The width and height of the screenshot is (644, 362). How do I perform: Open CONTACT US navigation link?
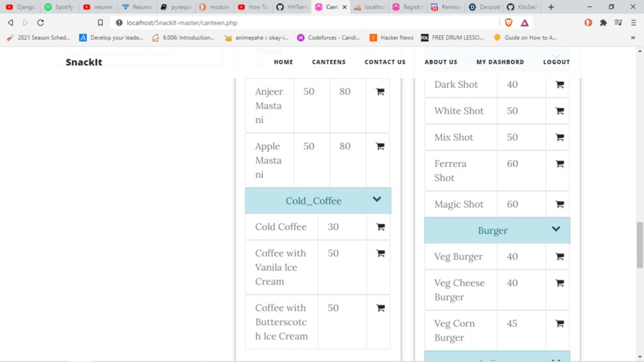pyautogui.click(x=385, y=62)
